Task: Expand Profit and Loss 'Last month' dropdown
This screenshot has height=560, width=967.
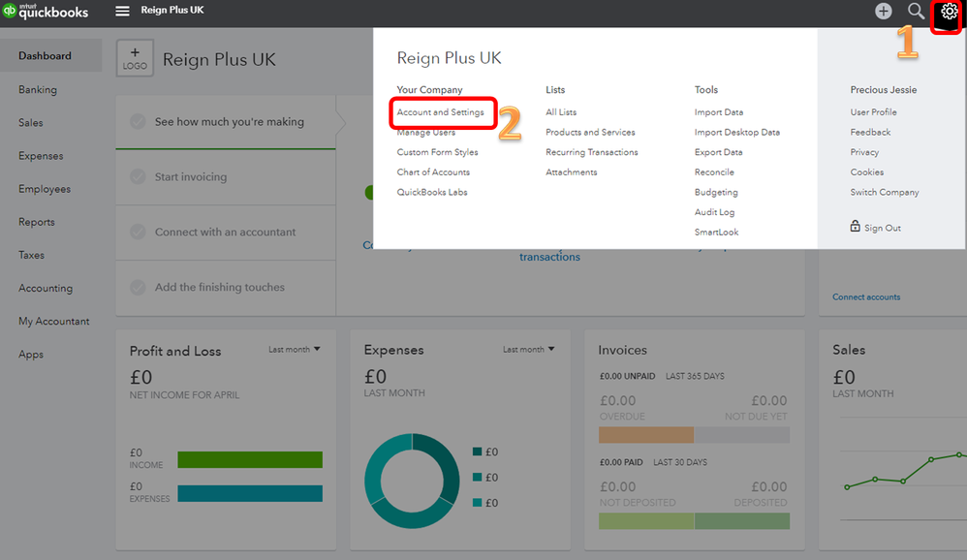Action: click(295, 349)
